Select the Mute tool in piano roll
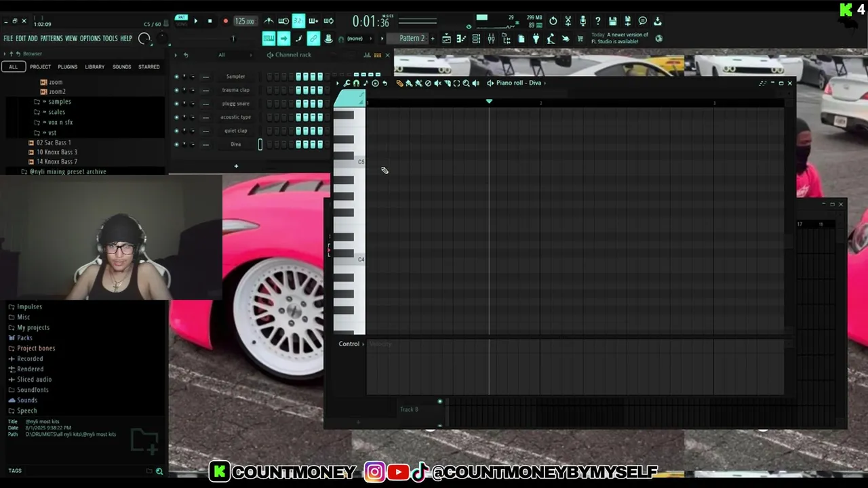The height and width of the screenshot is (488, 868). (437, 83)
